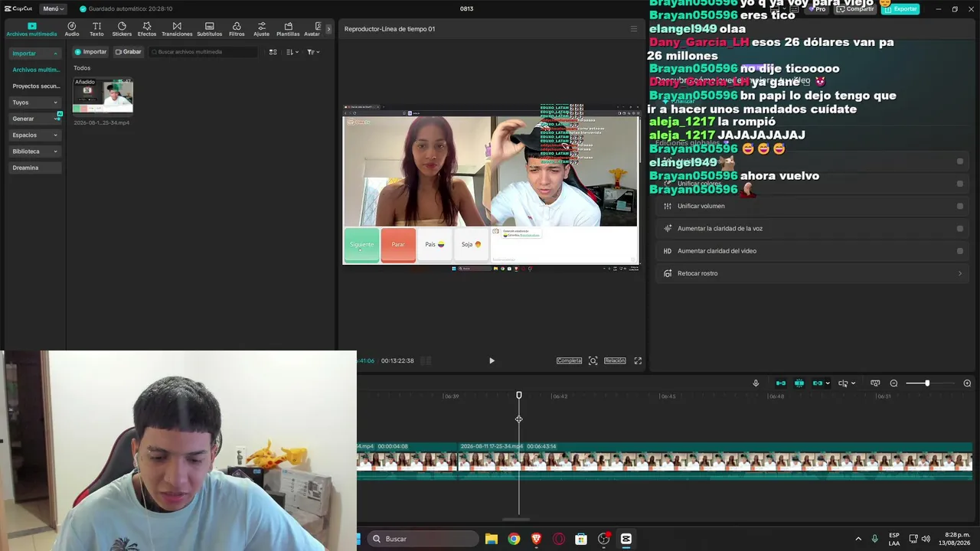Open OBS Studio from the taskbar
This screenshot has height=551, width=980.
pos(604,539)
